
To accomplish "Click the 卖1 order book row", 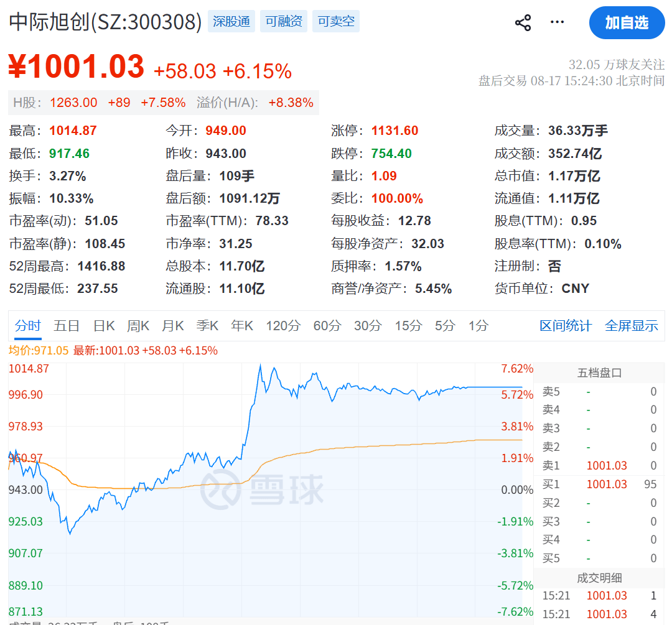I will [x=599, y=466].
